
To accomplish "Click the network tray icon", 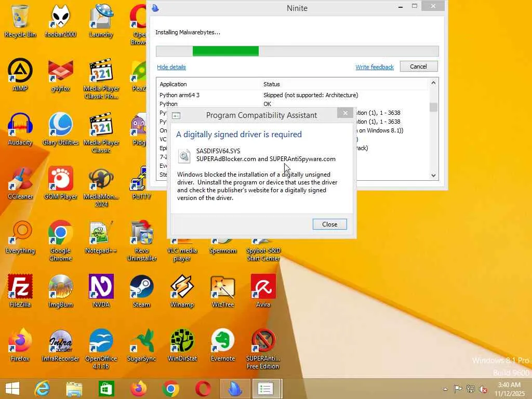I will click(x=471, y=389).
